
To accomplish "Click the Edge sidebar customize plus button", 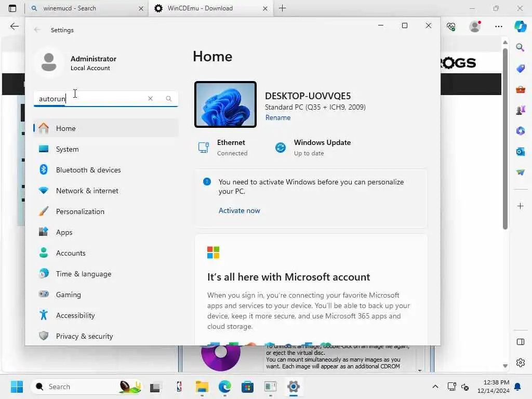I will tap(520, 206).
